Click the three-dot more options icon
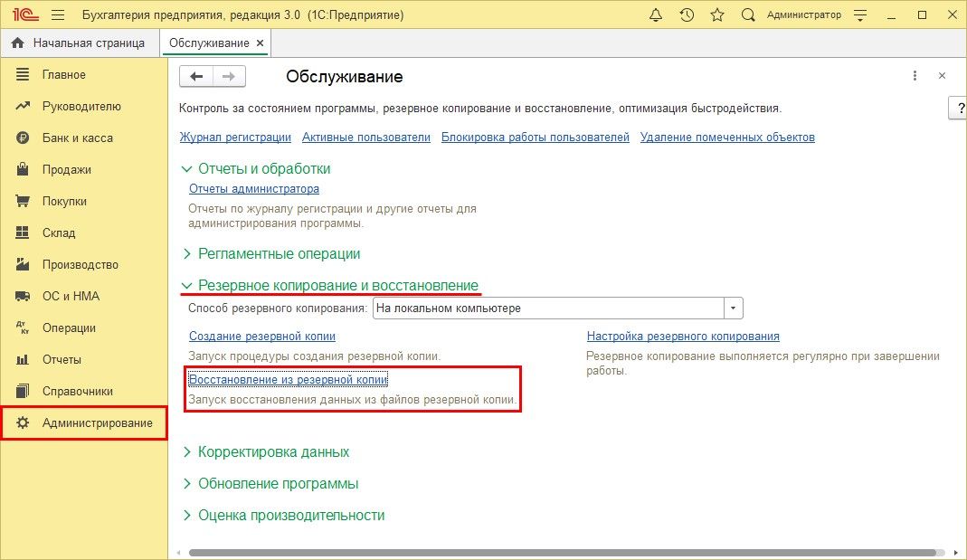Image resolution: width=967 pixels, height=560 pixels. pyautogui.click(x=915, y=76)
